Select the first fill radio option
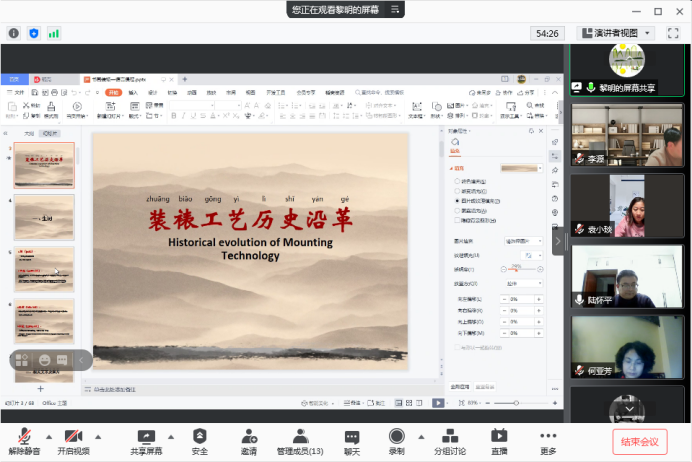Viewport: 692px width, 462px height. pos(457,181)
